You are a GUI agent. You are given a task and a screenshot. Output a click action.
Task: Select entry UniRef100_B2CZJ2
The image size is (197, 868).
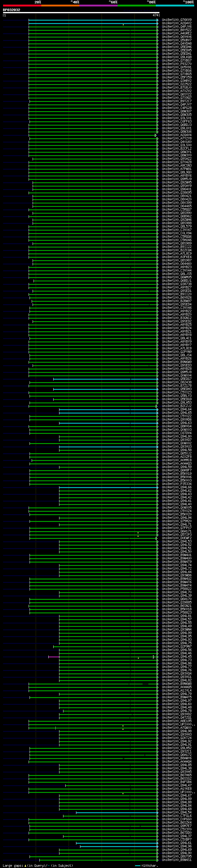coord(176,406)
